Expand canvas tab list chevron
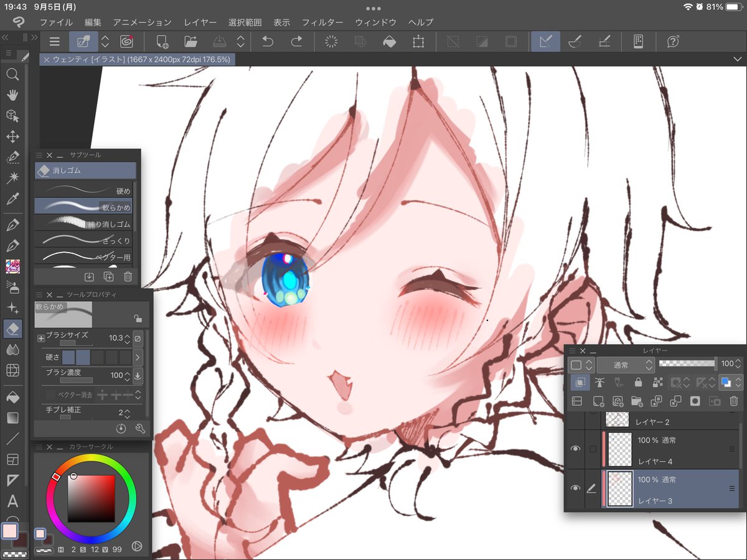This screenshot has width=747, height=560. tap(738, 58)
